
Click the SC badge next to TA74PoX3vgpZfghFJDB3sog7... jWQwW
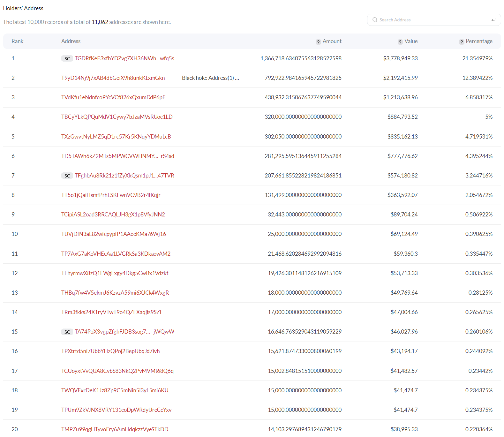click(x=67, y=332)
